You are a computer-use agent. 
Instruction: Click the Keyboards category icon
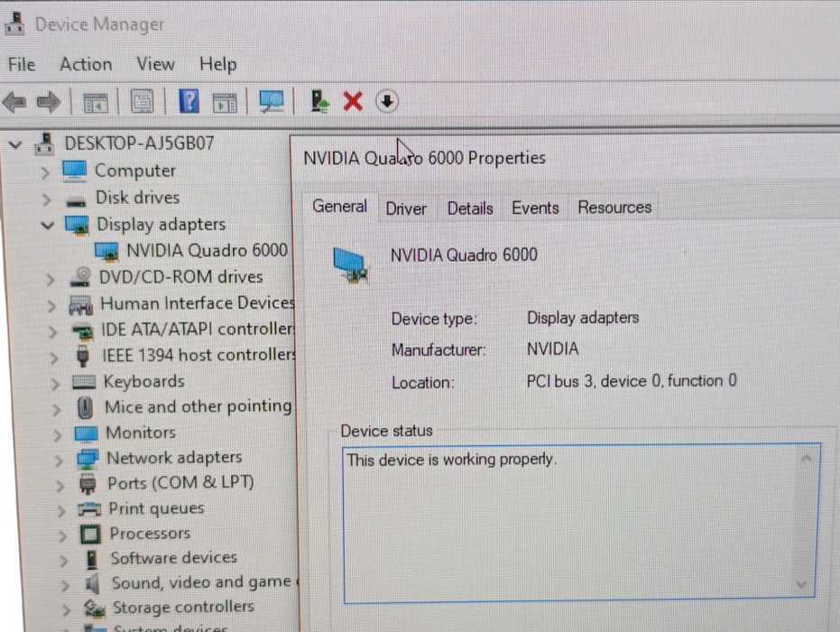(84, 382)
